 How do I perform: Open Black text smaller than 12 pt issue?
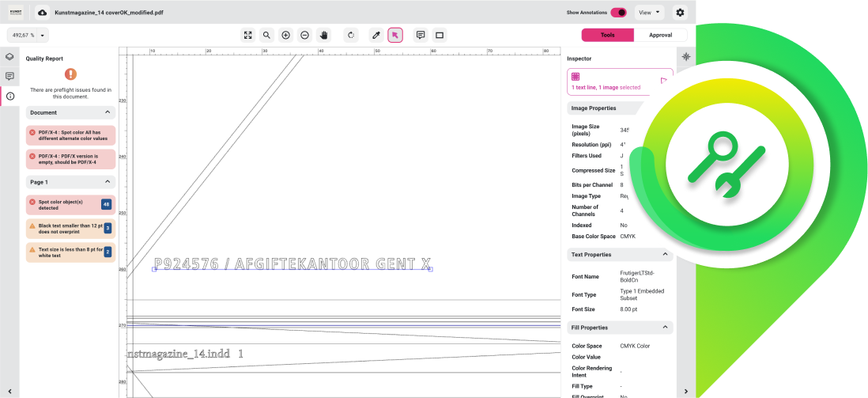coord(71,229)
